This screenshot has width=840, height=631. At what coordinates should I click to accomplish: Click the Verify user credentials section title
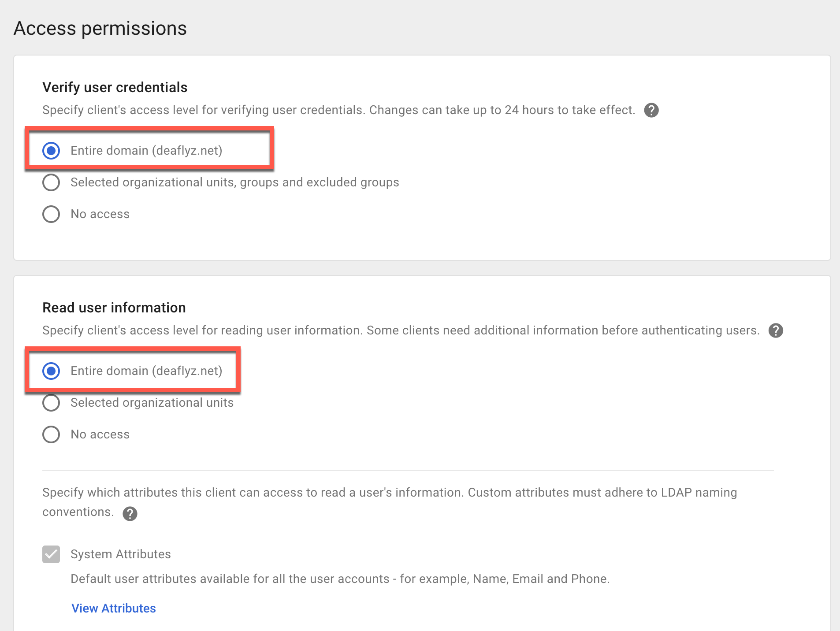pos(115,87)
